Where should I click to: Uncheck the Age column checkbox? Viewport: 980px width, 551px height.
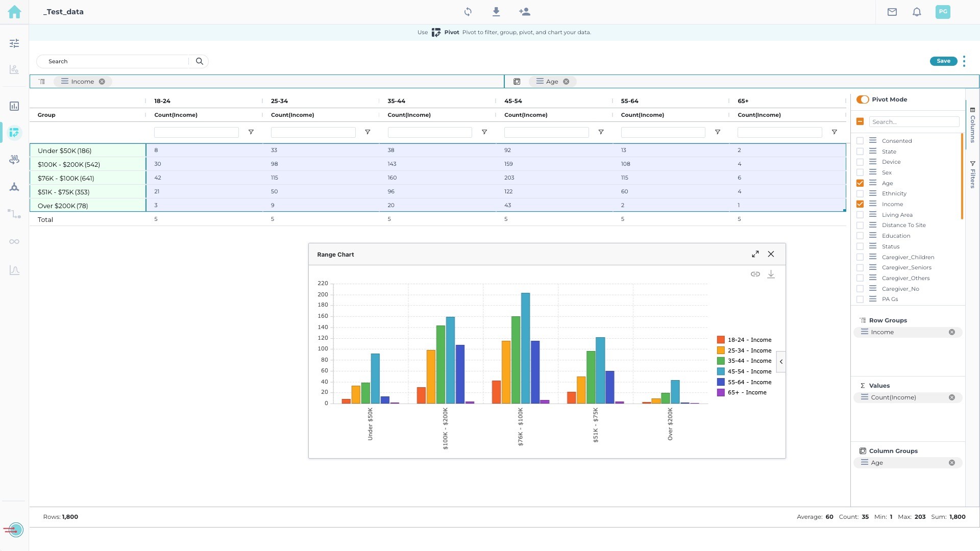[860, 183]
